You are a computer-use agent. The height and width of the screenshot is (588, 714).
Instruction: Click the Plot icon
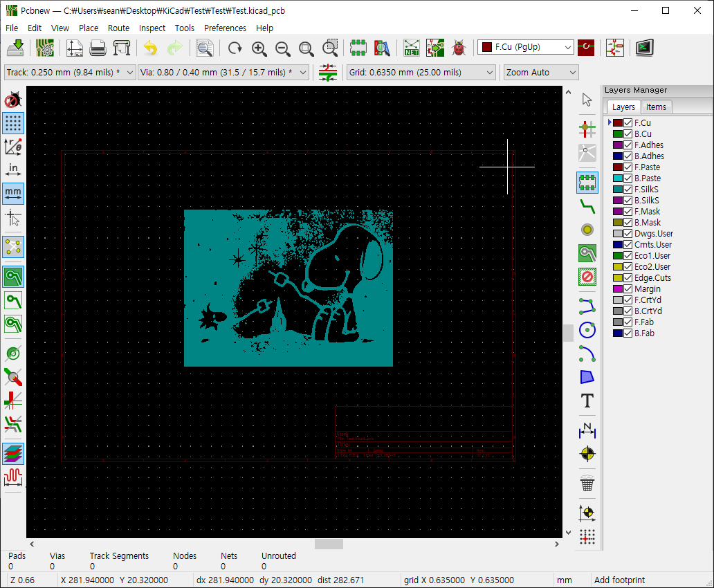pos(122,47)
